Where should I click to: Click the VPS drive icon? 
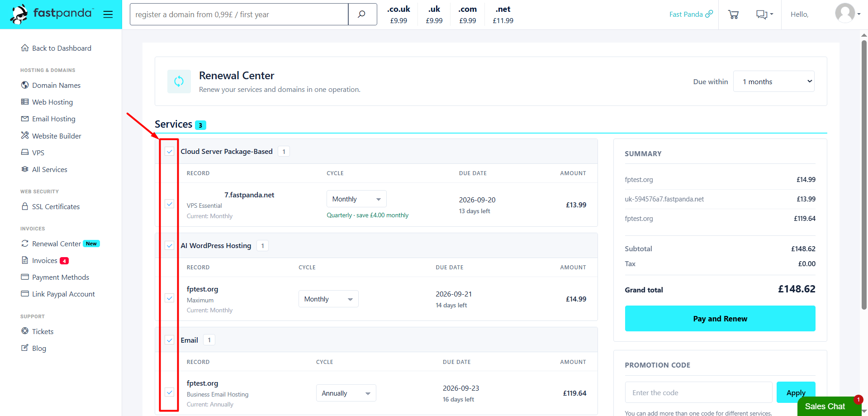click(x=25, y=153)
